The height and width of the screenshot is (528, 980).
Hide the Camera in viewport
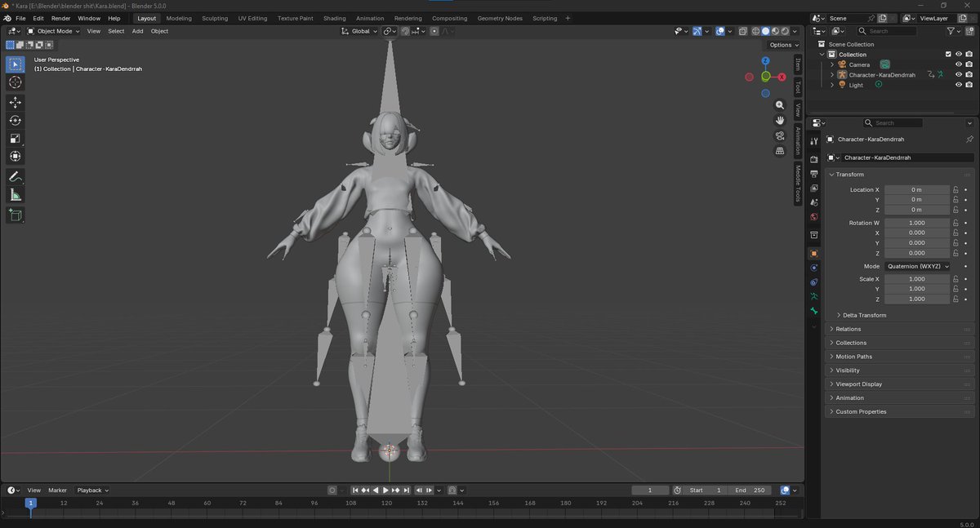pos(959,64)
